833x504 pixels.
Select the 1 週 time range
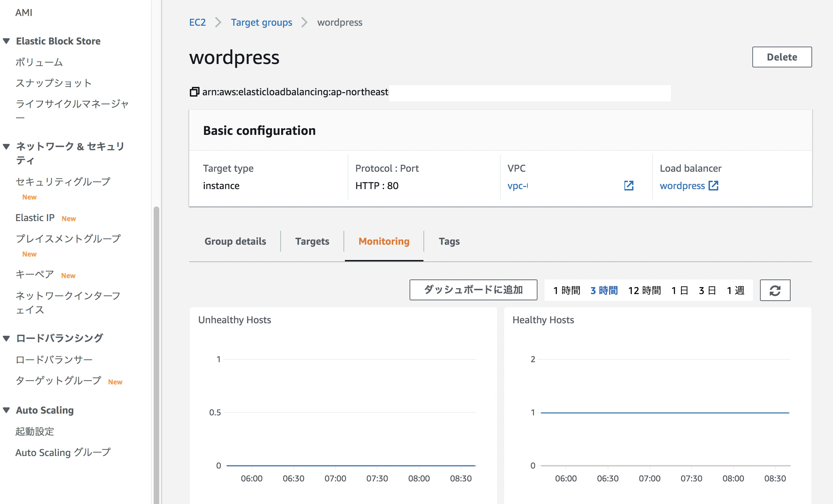(736, 290)
